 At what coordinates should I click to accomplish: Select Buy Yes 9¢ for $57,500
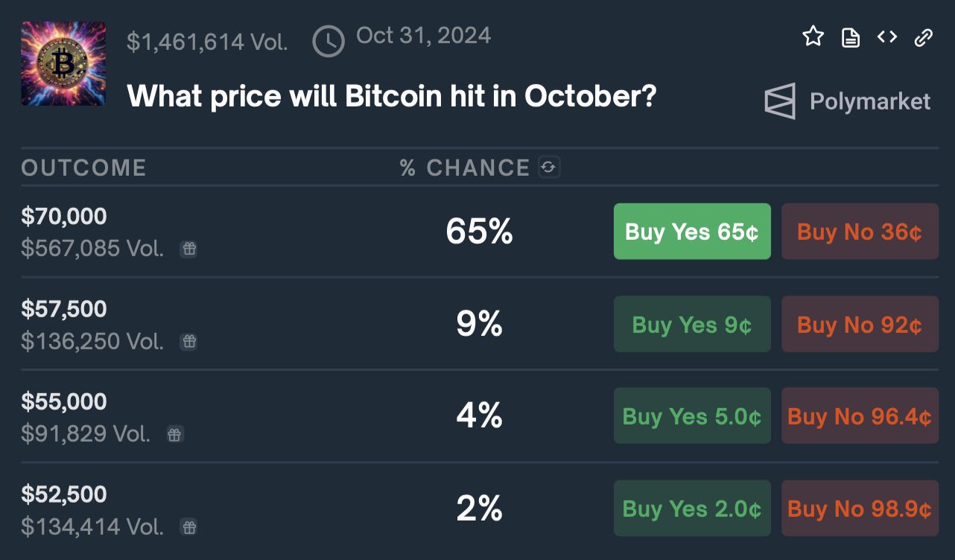click(692, 324)
